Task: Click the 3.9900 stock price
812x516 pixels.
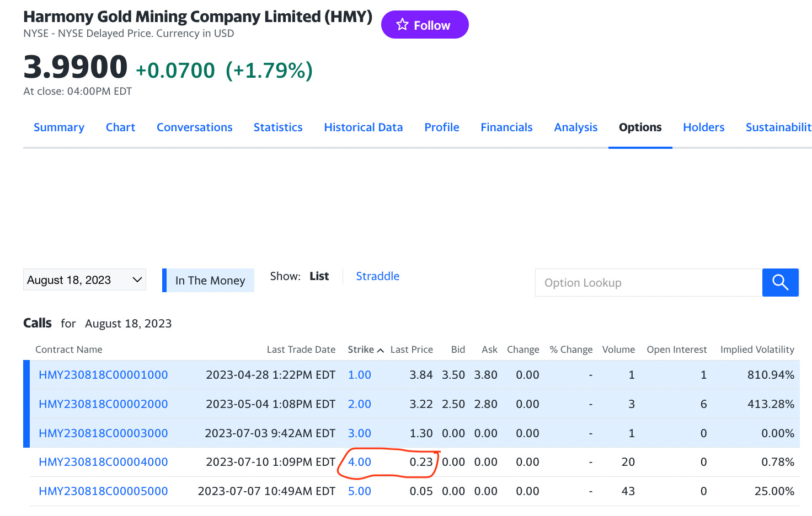Action: click(76, 67)
